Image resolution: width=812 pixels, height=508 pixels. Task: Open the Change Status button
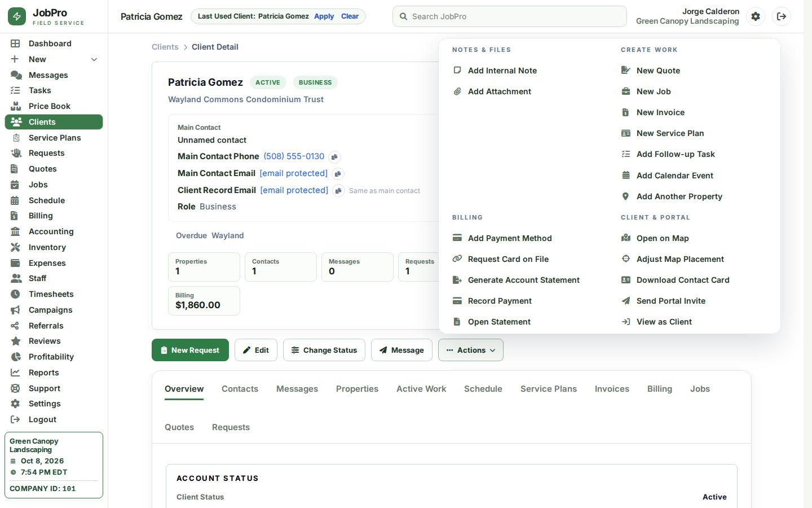pyautogui.click(x=324, y=350)
